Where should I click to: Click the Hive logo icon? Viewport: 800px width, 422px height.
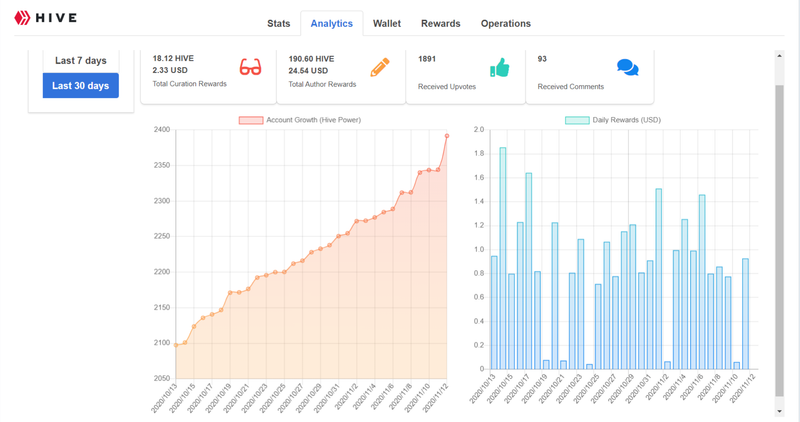pyautogui.click(x=22, y=18)
